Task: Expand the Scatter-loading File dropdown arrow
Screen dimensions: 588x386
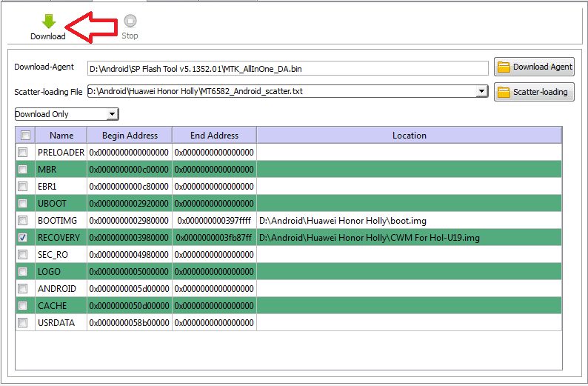Action: click(481, 91)
